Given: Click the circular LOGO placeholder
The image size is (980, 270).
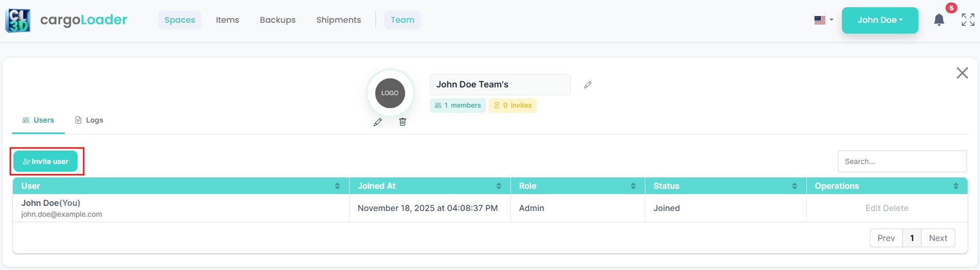Looking at the screenshot, I should (390, 93).
